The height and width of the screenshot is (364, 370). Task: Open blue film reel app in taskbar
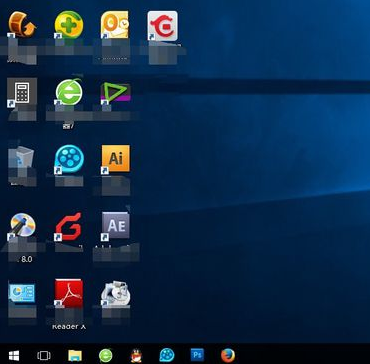(x=167, y=355)
